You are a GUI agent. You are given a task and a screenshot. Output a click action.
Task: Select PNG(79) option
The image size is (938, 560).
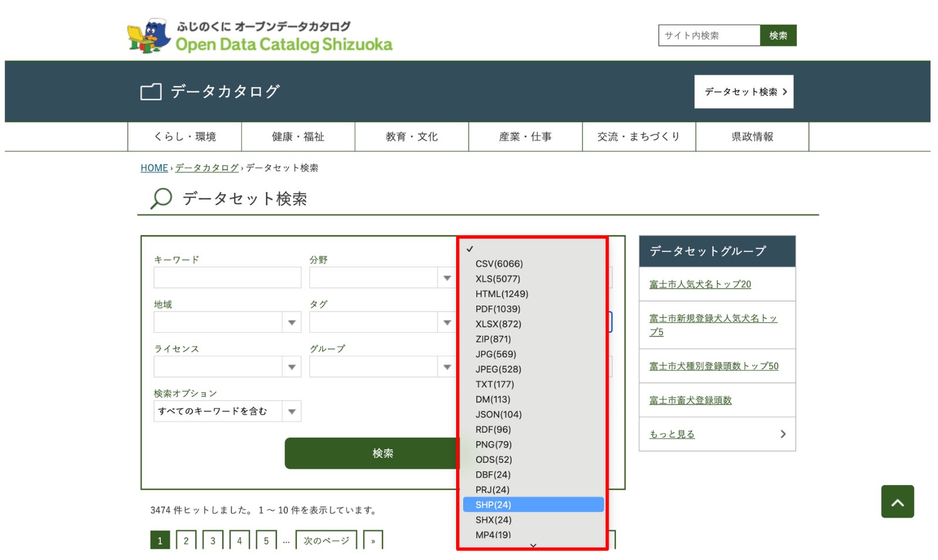494,445
